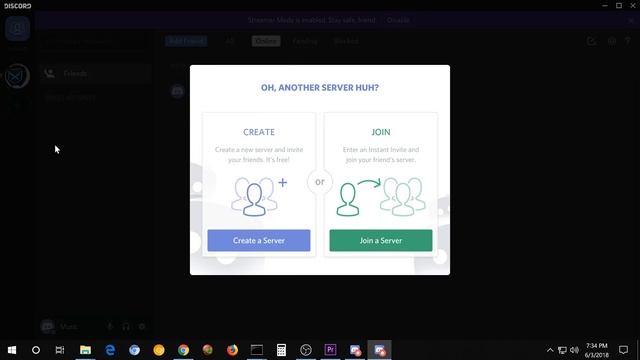
Task: Switch to the Blocked friends tab
Action: point(346,41)
